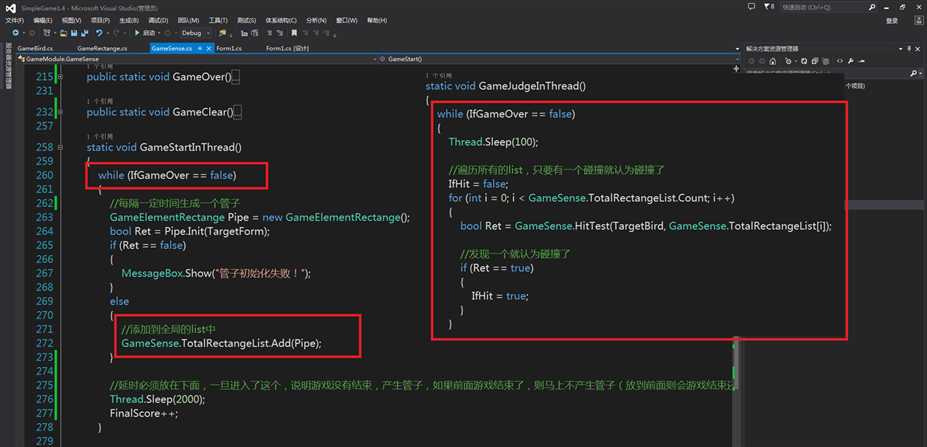This screenshot has width=927, height=447.
Task: Open the 编辑(E) menu
Action: [43, 20]
